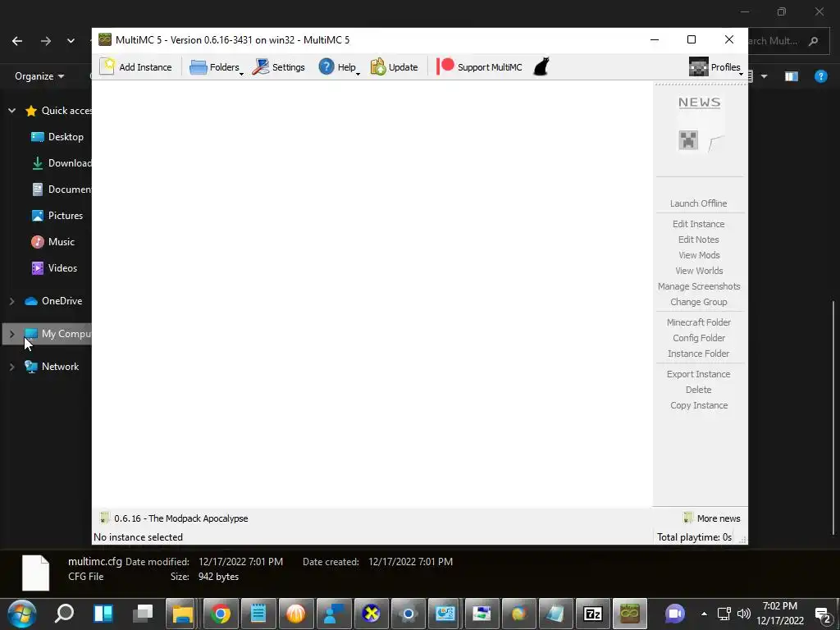Click Support MultiMC Patreon button
This screenshot has height=630, width=840.
pyautogui.click(x=479, y=67)
